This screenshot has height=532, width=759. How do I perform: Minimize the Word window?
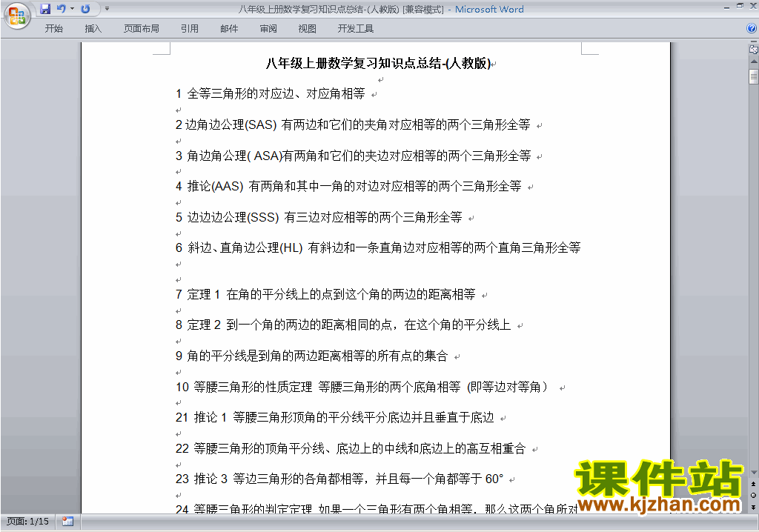click(x=726, y=7)
